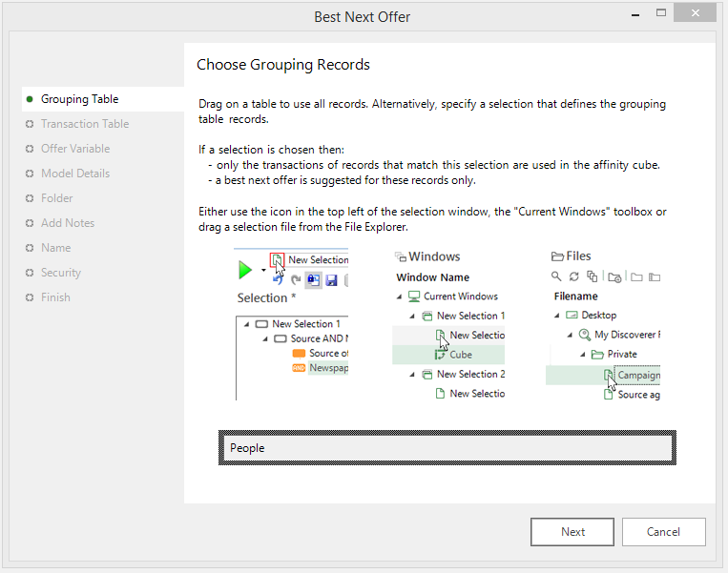Click the green Private folder icon
The width and height of the screenshot is (728, 573).
(597, 355)
